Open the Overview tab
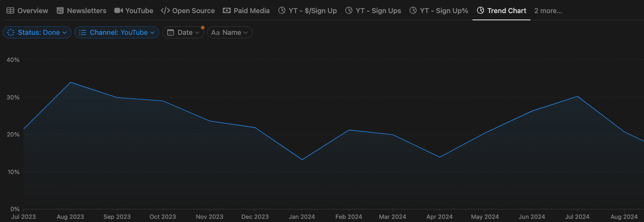Screen dimensions: 644x222 pyautogui.click(x=27, y=10)
